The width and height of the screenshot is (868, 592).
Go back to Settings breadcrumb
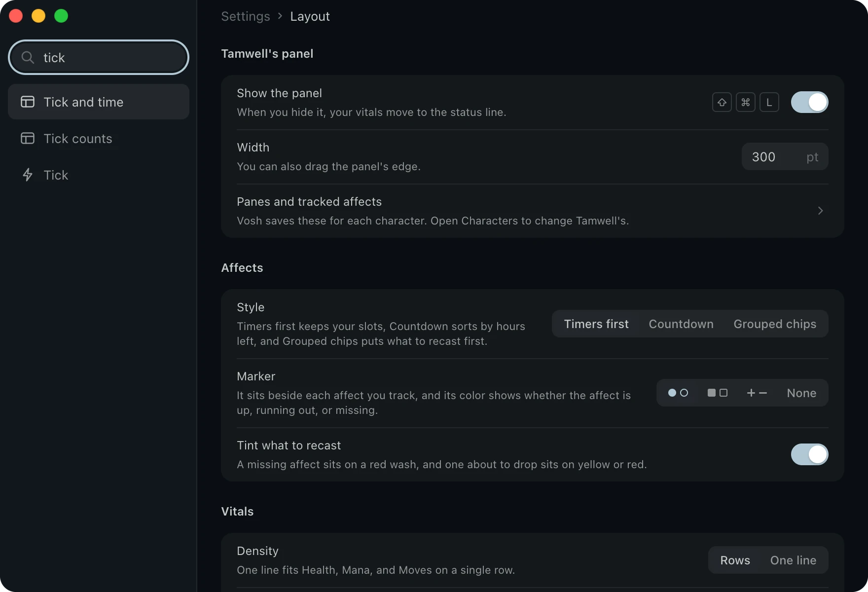[x=246, y=16]
